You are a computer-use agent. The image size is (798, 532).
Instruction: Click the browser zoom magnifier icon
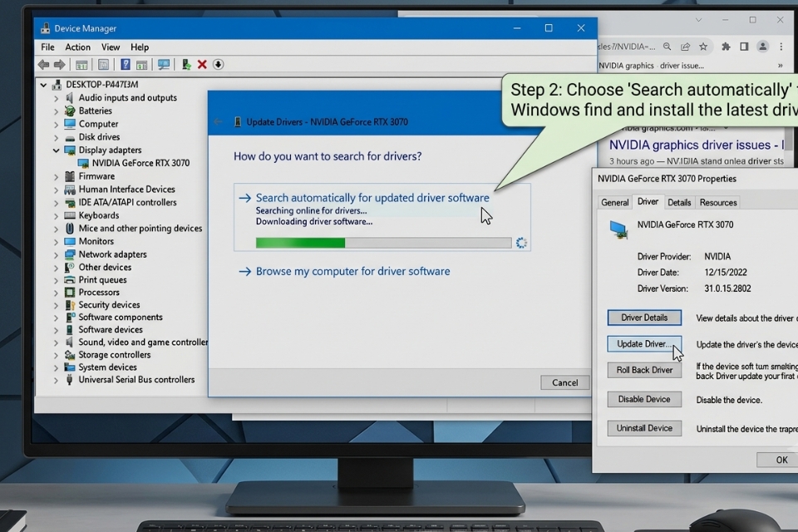[x=667, y=47]
